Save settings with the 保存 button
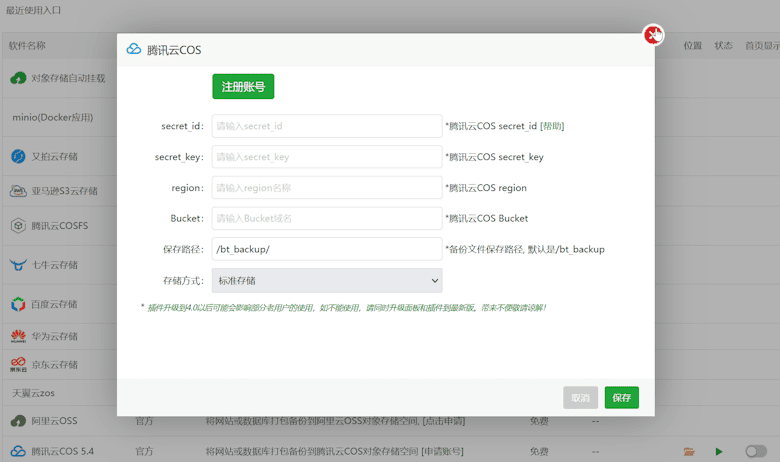This screenshot has height=462, width=780. [622, 398]
